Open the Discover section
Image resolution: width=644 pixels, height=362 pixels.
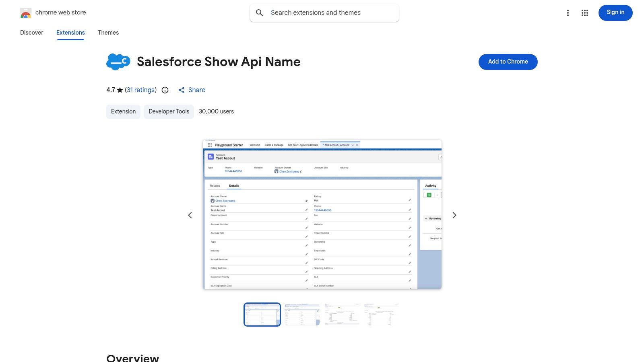tap(31, 33)
